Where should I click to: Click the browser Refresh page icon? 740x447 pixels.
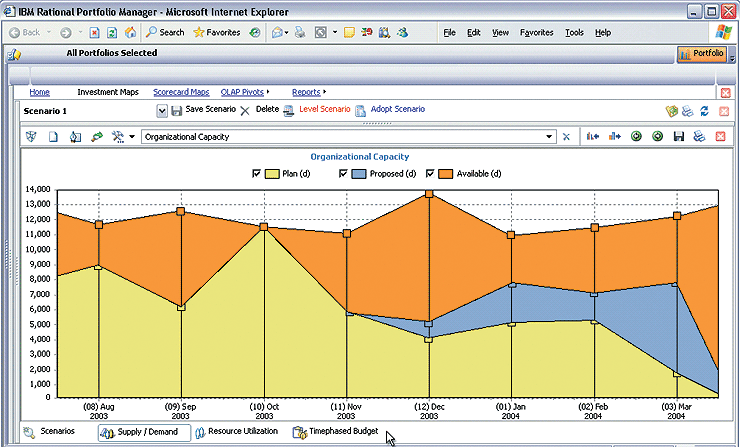click(112, 33)
